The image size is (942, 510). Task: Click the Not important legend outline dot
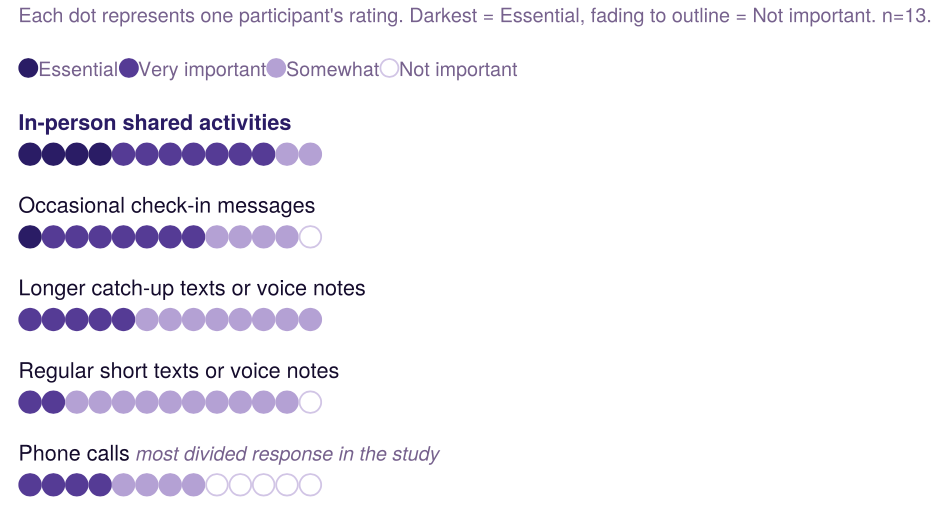coord(389,68)
